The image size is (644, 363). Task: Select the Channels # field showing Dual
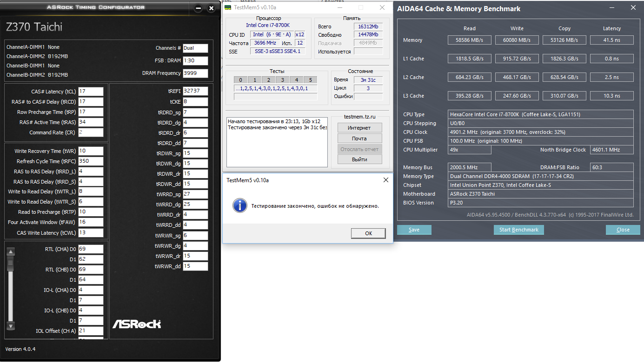click(195, 48)
